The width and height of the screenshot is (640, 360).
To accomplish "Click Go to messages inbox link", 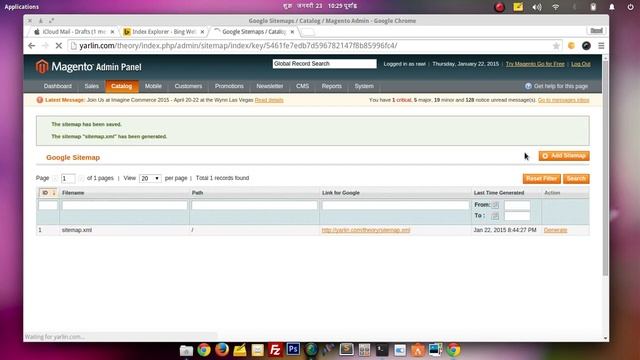I will [x=563, y=100].
